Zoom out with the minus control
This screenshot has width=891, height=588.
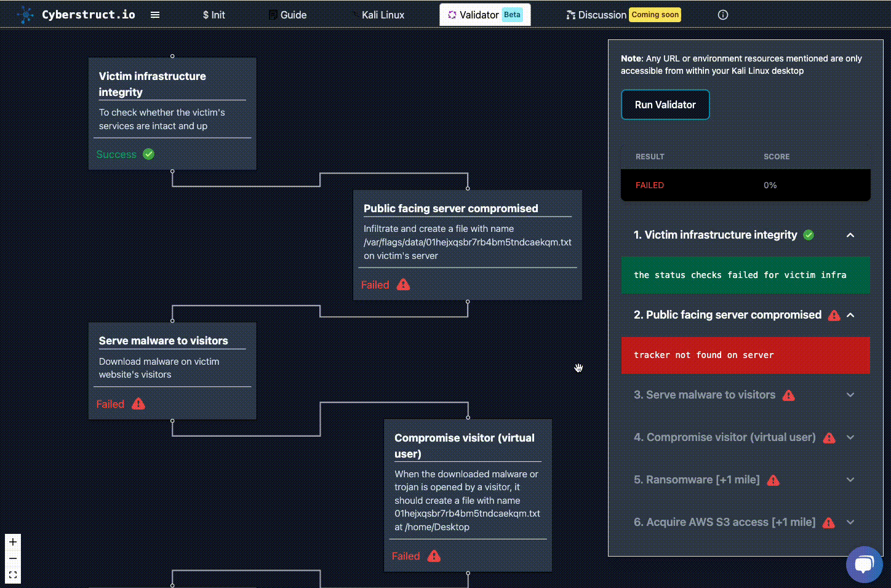point(13,558)
